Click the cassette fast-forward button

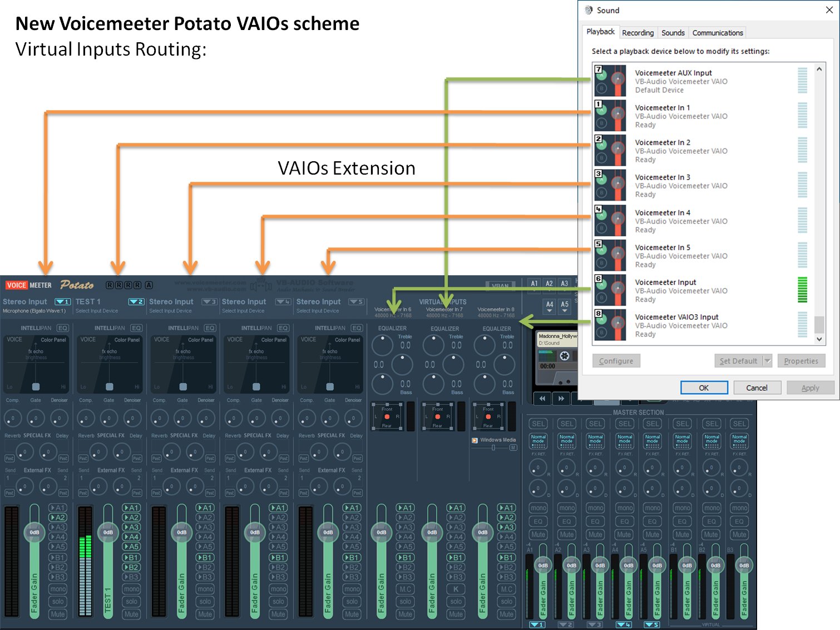[561, 398]
